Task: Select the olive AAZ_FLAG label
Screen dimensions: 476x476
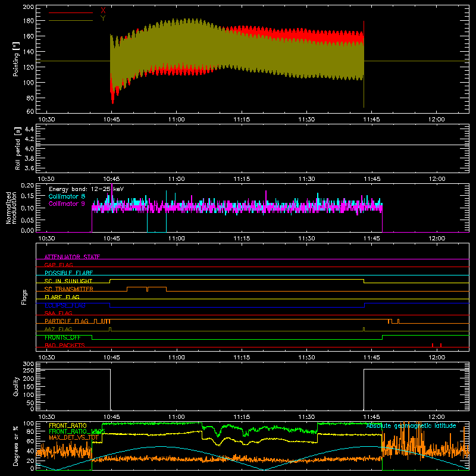Action: click(x=58, y=329)
